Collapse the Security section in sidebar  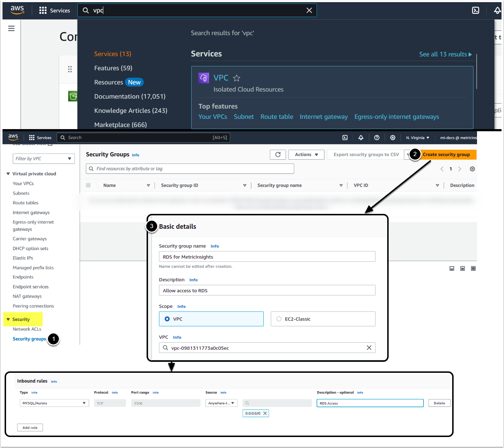click(x=8, y=319)
